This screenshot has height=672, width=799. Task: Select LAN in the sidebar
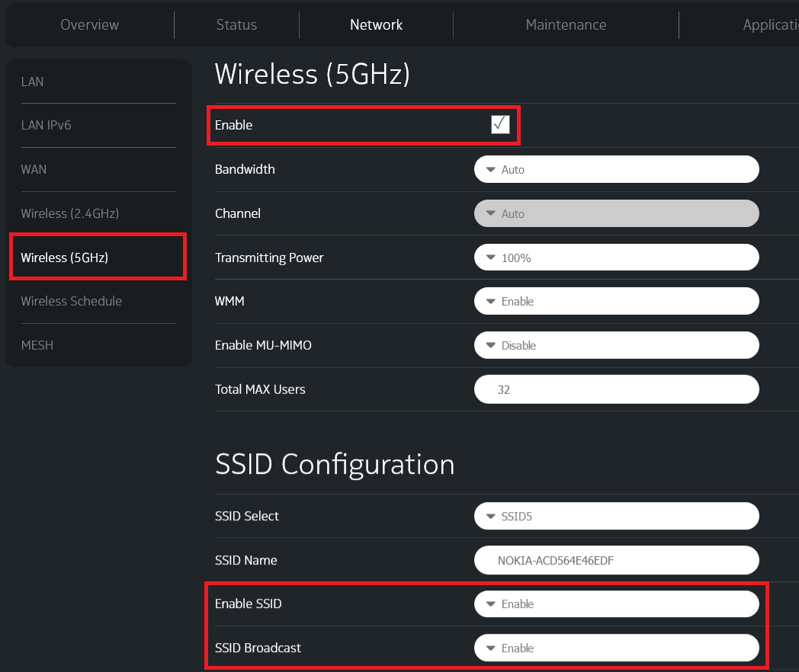tap(32, 82)
